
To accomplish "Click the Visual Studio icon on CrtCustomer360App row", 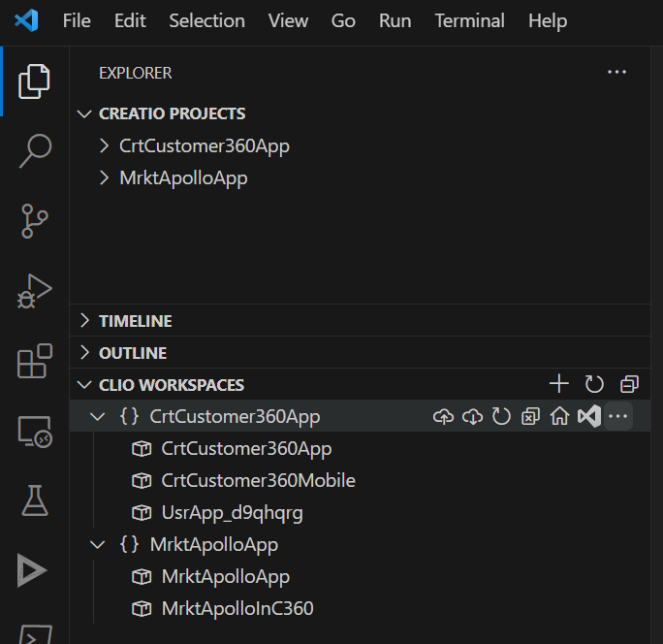I will coord(589,416).
